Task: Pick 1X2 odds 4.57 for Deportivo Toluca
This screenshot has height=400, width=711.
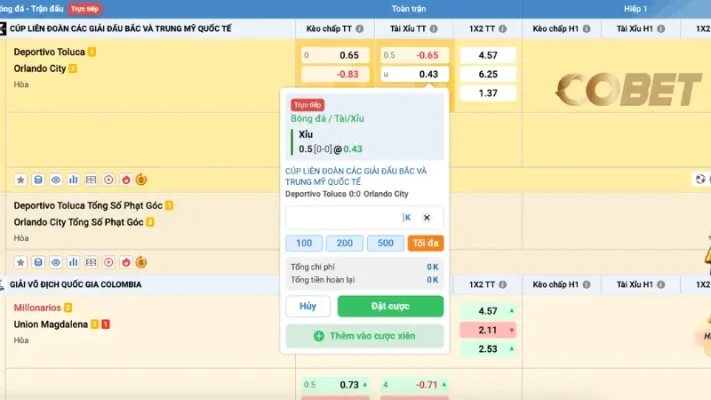Action: point(488,55)
